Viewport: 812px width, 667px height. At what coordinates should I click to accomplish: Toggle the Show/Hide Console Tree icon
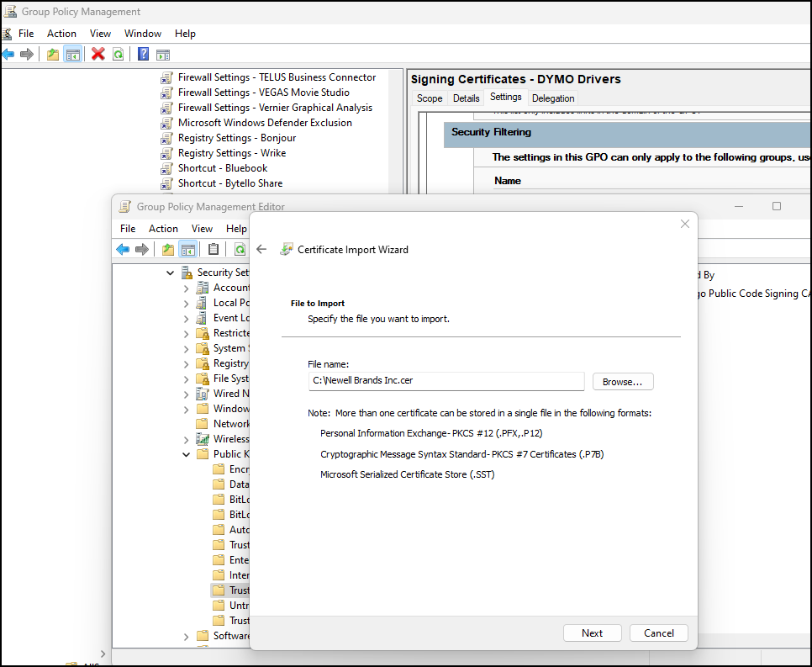[x=73, y=54]
